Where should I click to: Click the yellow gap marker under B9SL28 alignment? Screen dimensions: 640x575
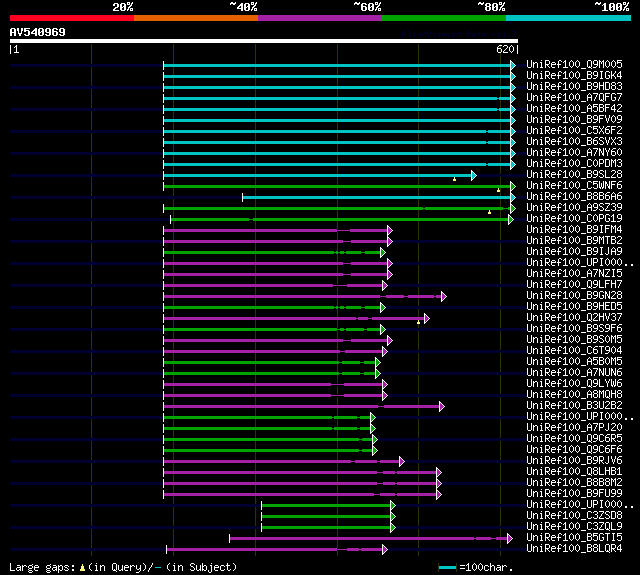point(454,179)
